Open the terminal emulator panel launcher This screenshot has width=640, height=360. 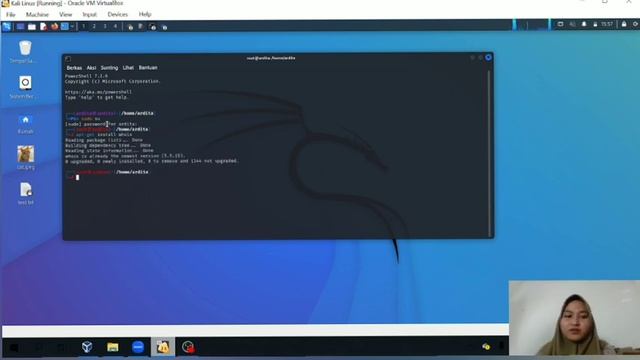coord(64,27)
